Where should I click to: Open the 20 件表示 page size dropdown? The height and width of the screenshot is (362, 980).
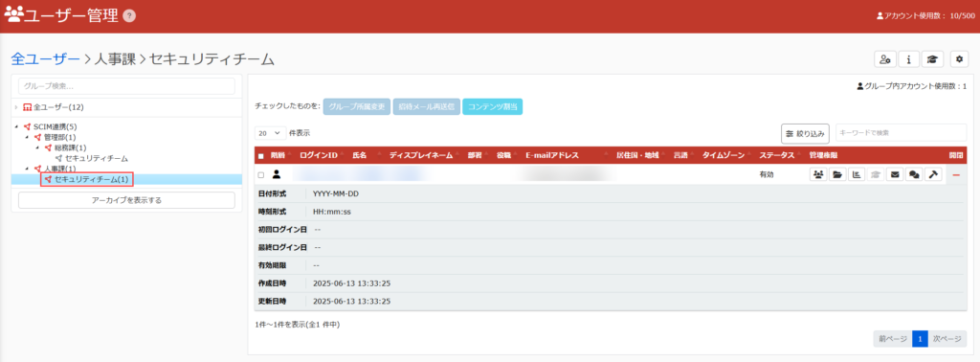point(271,133)
